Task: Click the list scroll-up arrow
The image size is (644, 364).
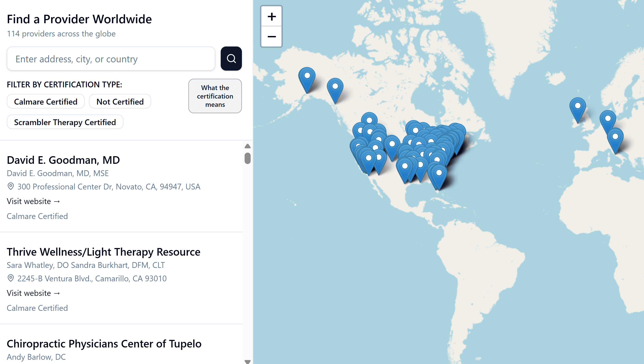Action: pyautogui.click(x=248, y=146)
